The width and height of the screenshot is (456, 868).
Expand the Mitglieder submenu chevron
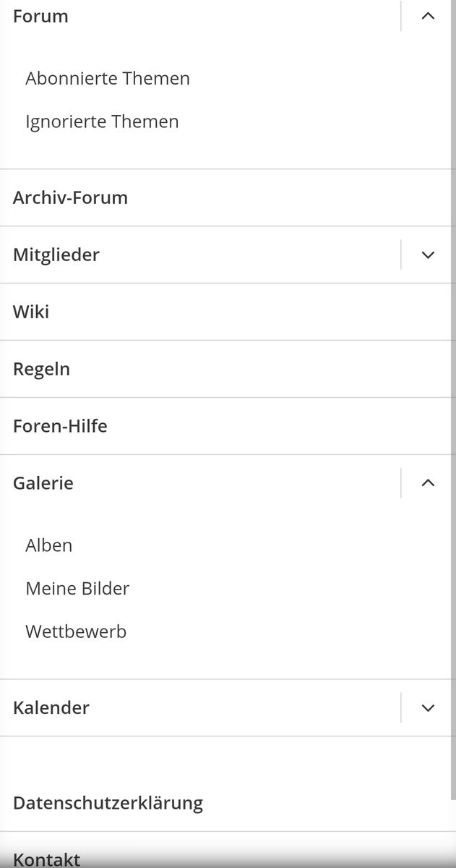tap(428, 255)
